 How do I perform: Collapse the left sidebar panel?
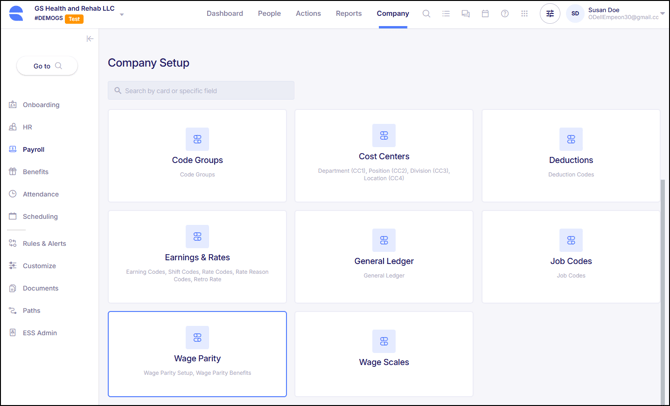pyautogui.click(x=90, y=39)
